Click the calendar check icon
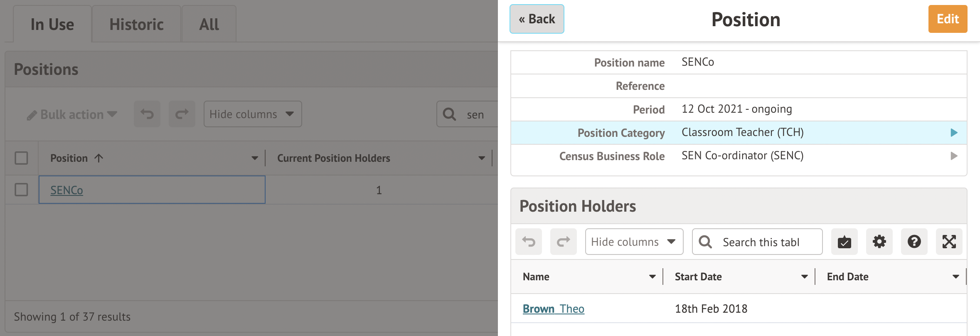 point(844,242)
